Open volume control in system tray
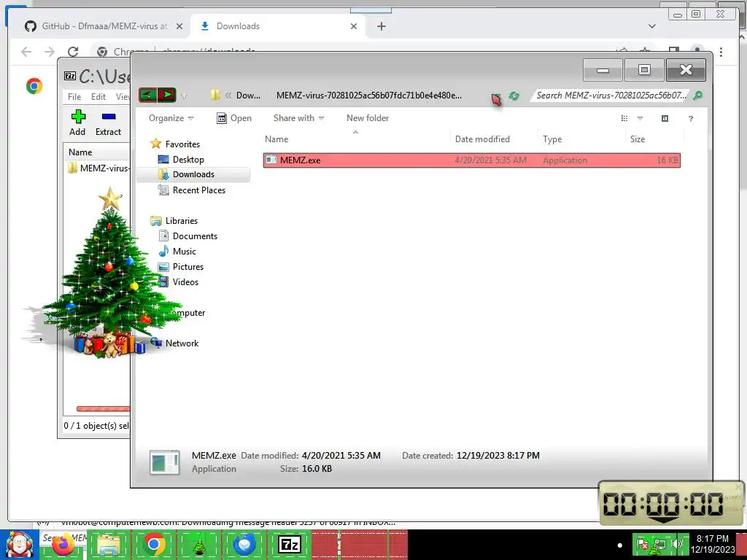Image resolution: width=747 pixels, height=560 pixels. click(x=676, y=543)
